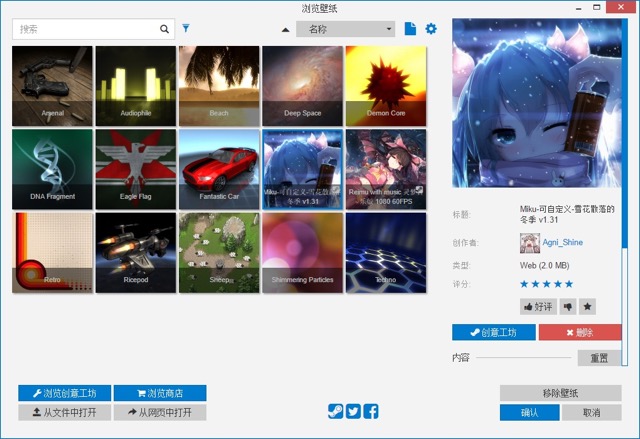
Task: Click 从网页中打开 open from web button
Action: pos(160,412)
